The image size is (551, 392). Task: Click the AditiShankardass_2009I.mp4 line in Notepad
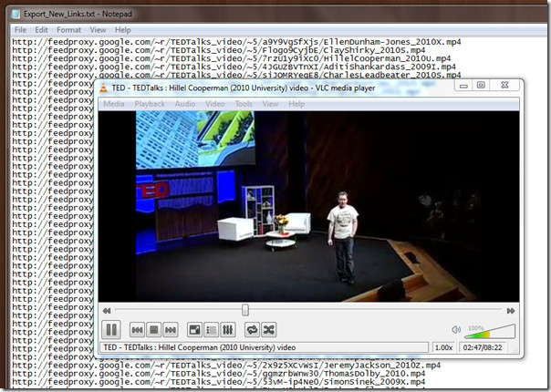234,67
